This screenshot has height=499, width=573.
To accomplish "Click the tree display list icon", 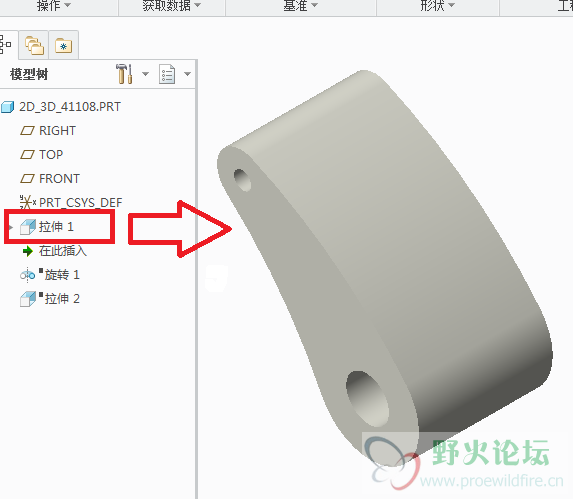I will point(167,74).
